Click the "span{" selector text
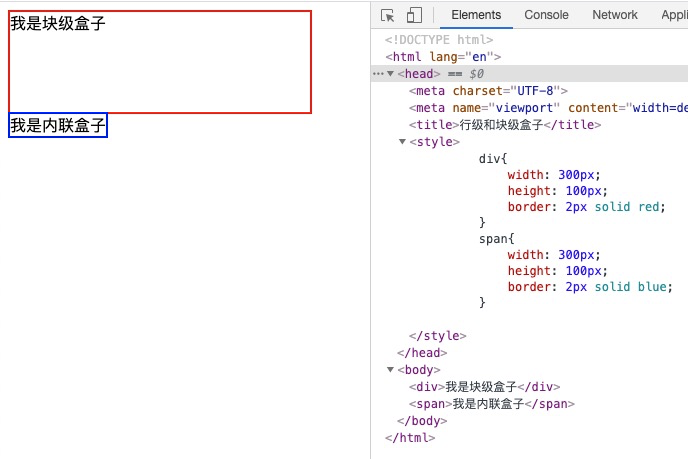 pyautogui.click(x=496, y=239)
